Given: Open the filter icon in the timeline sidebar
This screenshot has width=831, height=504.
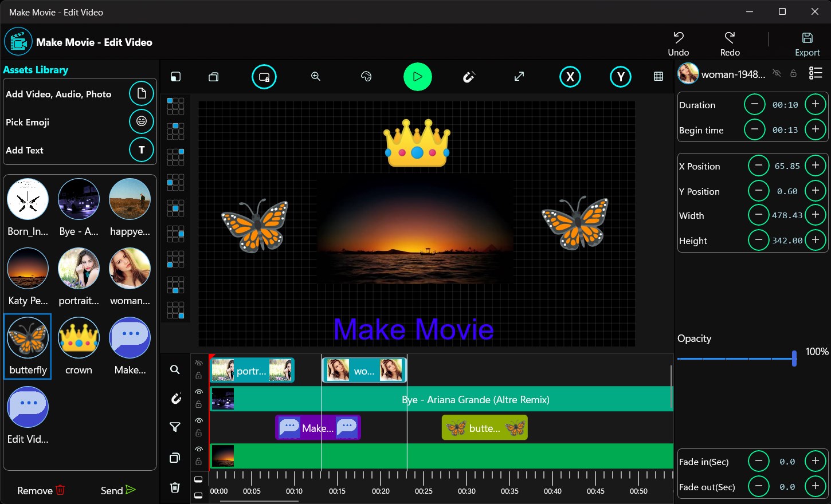Looking at the screenshot, I should [175, 427].
